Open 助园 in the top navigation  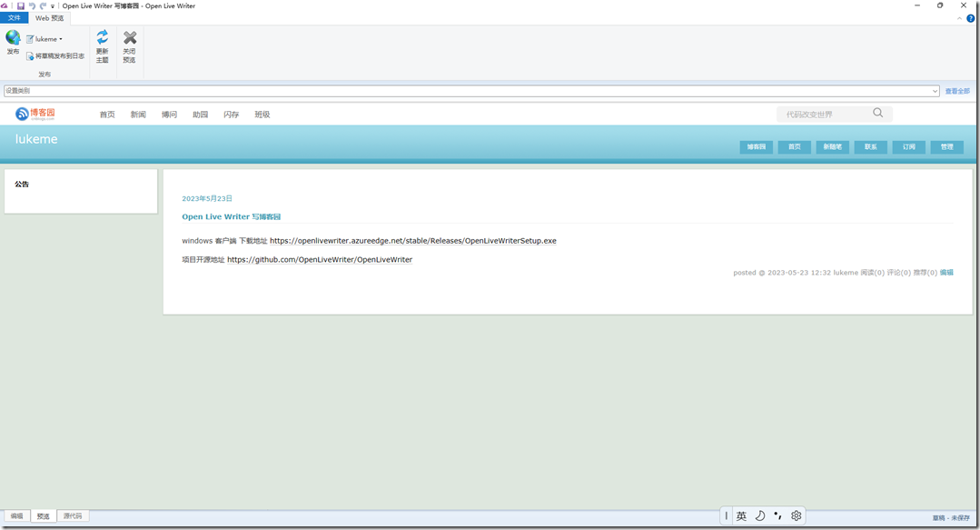(x=200, y=115)
